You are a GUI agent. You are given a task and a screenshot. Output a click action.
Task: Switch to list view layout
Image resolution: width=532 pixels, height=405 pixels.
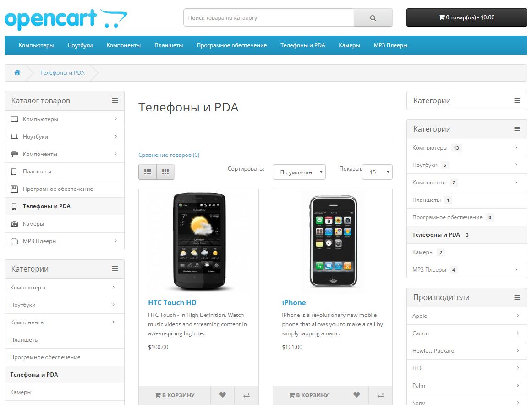pyautogui.click(x=148, y=172)
